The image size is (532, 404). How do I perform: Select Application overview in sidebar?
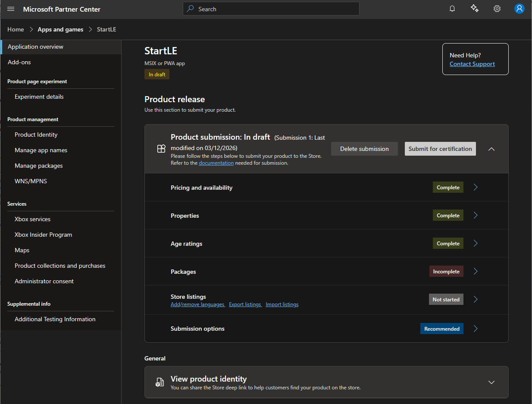pos(61,47)
